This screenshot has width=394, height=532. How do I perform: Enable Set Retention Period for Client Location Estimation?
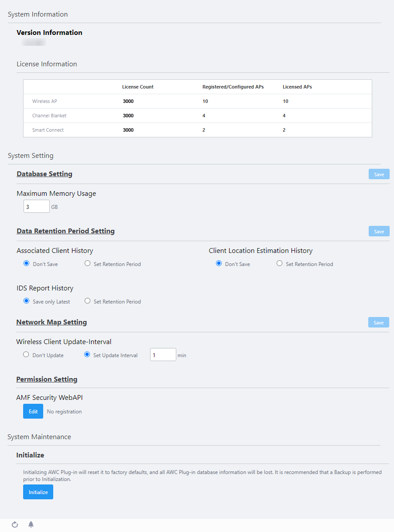pos(280,264)
